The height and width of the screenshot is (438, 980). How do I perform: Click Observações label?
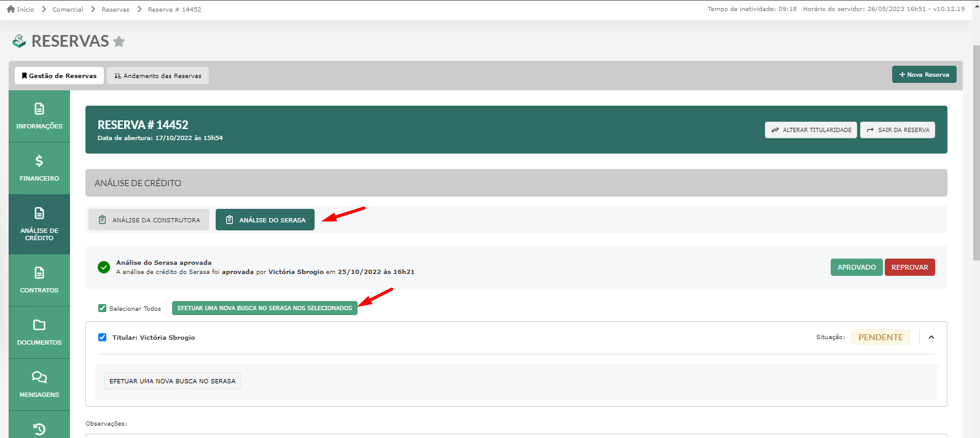pos(106,424)
